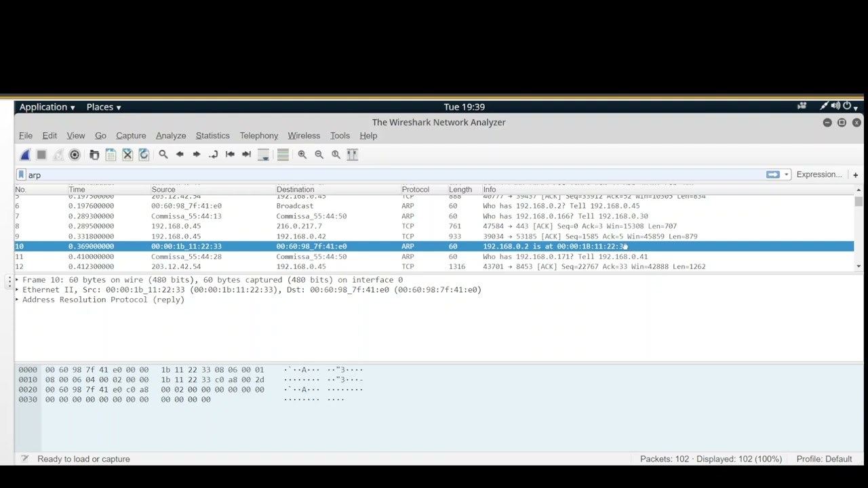The height and width of the screenshot is (488, 868).
Task: Zoom in main window text
Action: tap(302, 155)
